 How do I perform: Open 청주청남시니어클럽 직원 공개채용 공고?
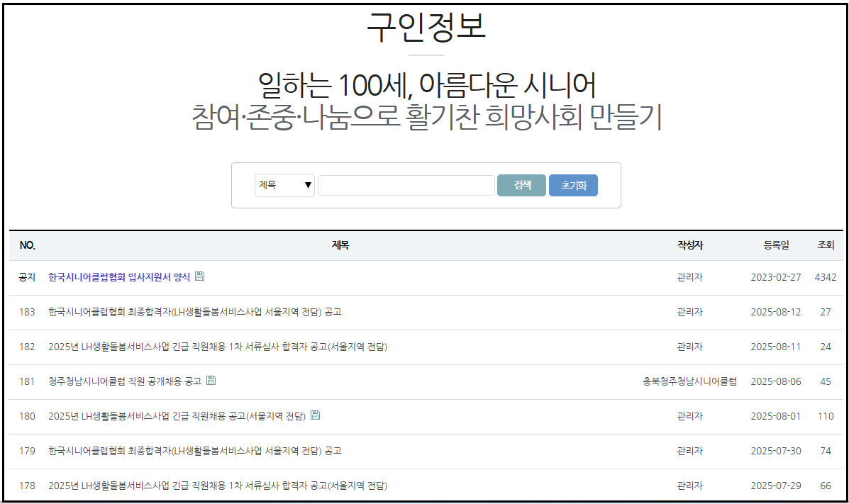point(125,381)
